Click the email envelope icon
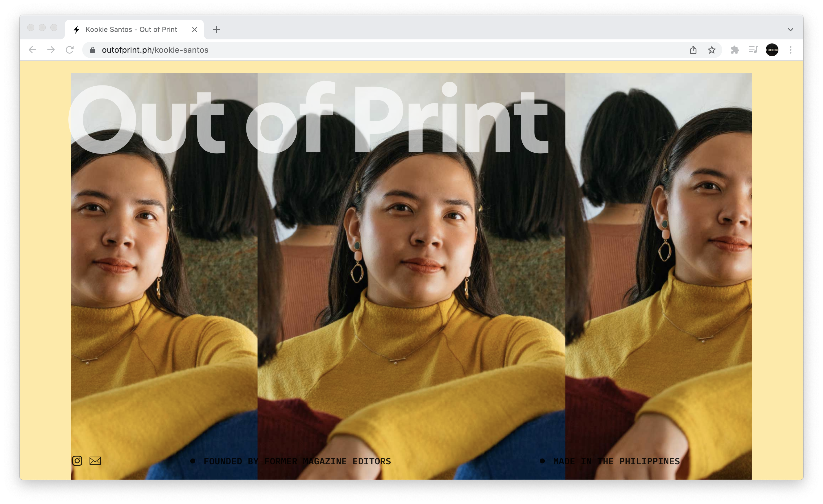The width and height of the screenshot is (823, 504). tap(95, 461)
